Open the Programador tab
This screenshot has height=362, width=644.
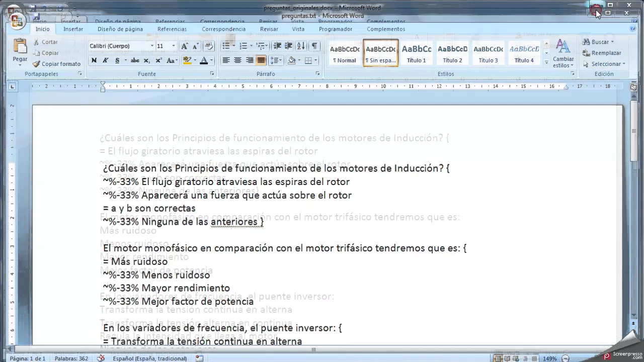click(x=336, y=29)
